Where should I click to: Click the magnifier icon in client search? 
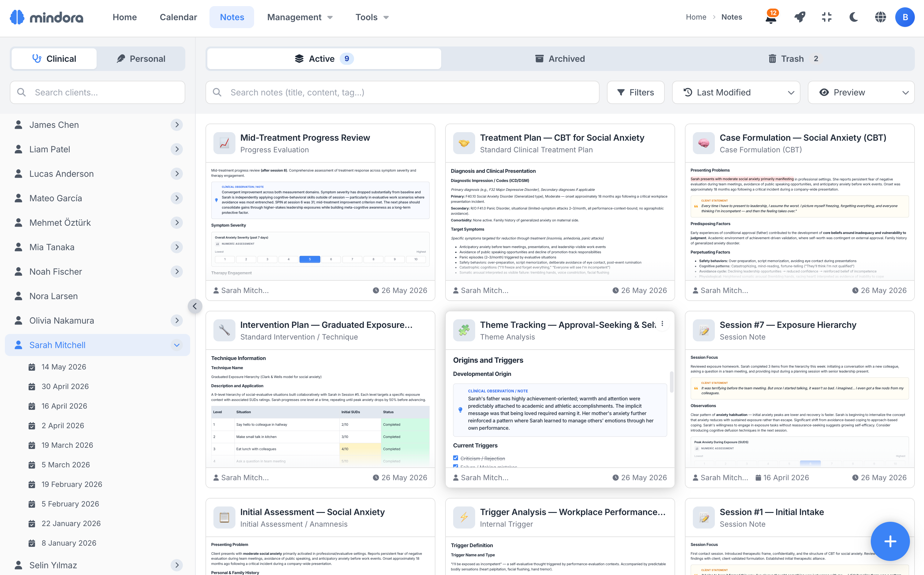[x=22, y=92]
